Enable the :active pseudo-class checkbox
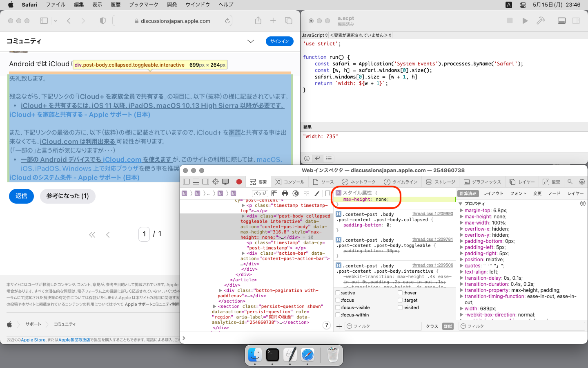 (338, 293)
